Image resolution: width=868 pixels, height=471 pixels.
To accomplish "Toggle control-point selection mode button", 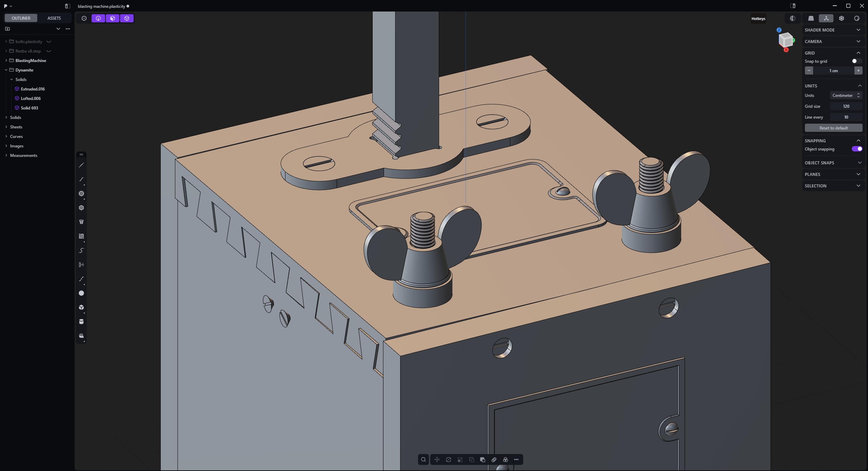I will 84,18.
